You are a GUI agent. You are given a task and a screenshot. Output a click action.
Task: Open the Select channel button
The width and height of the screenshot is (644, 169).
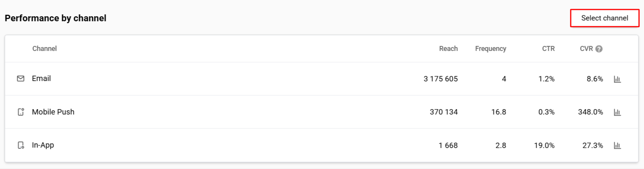pos(604,18)
